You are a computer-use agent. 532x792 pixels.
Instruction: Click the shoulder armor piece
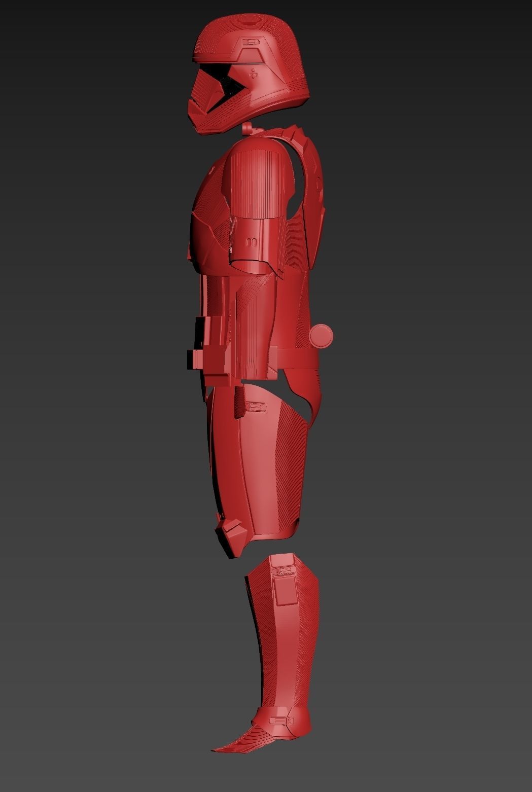pyautogui.click(x=259, y=177)
